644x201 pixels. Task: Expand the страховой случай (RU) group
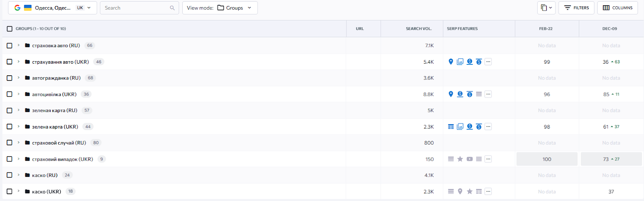pos(19,143)
